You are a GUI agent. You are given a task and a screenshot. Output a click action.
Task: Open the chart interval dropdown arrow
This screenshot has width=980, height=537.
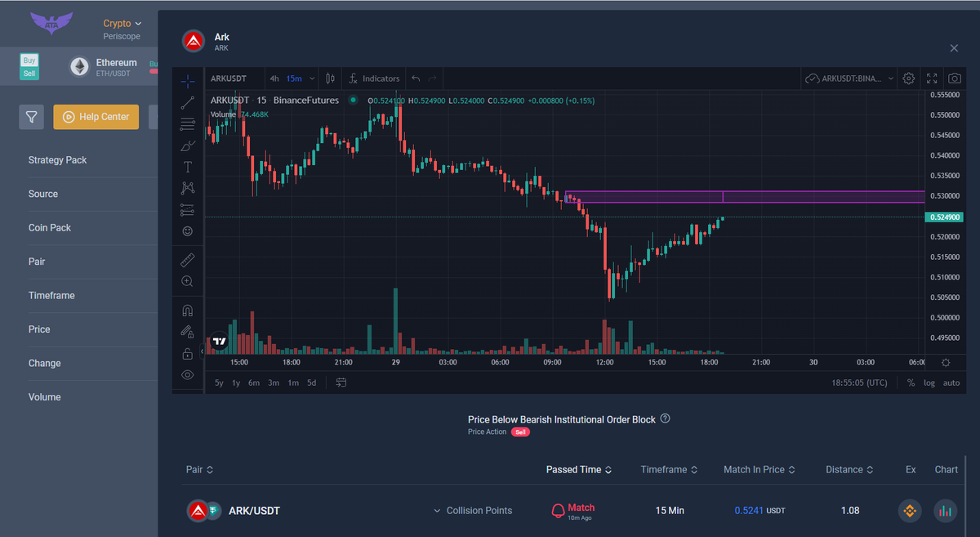312,78
